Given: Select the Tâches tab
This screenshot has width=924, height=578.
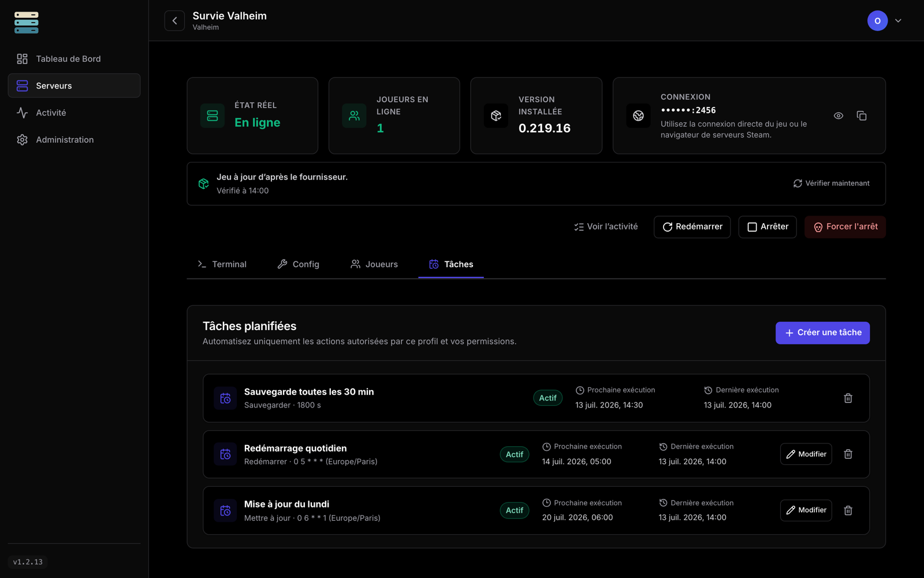Looking at the screenshot, I should [451, 264].
